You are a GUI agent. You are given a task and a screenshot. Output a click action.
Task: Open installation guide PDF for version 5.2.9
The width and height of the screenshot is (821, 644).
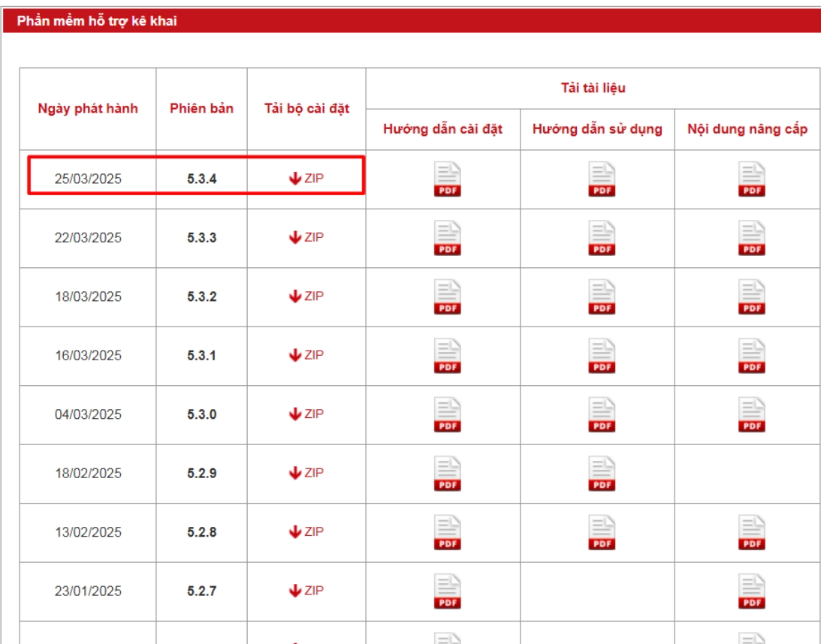(x=447, y=474)
